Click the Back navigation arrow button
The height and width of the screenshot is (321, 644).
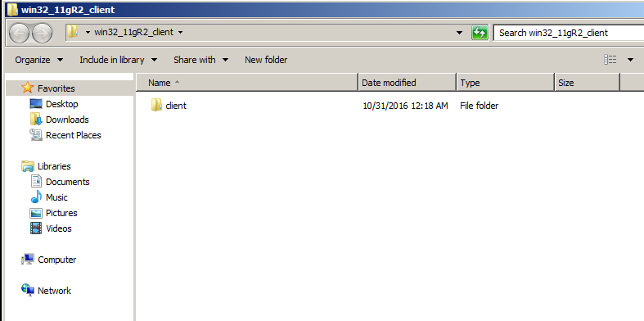pos(19,33)
